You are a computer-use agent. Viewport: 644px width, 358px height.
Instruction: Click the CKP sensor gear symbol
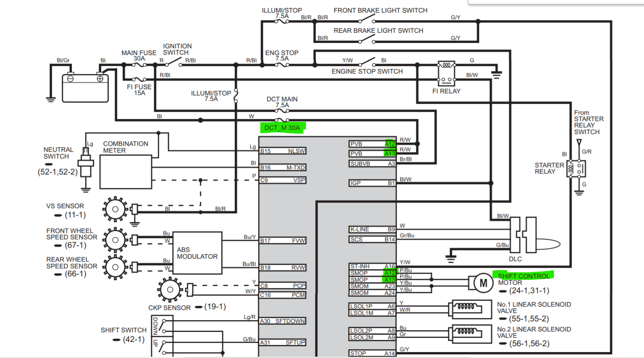point(170,290)
